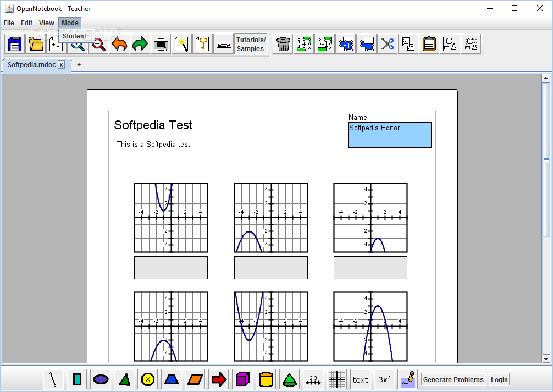Insert a number line object
The height and width of the screenshot is (392, 553).
pyautogui.click(x=313, y=379)
